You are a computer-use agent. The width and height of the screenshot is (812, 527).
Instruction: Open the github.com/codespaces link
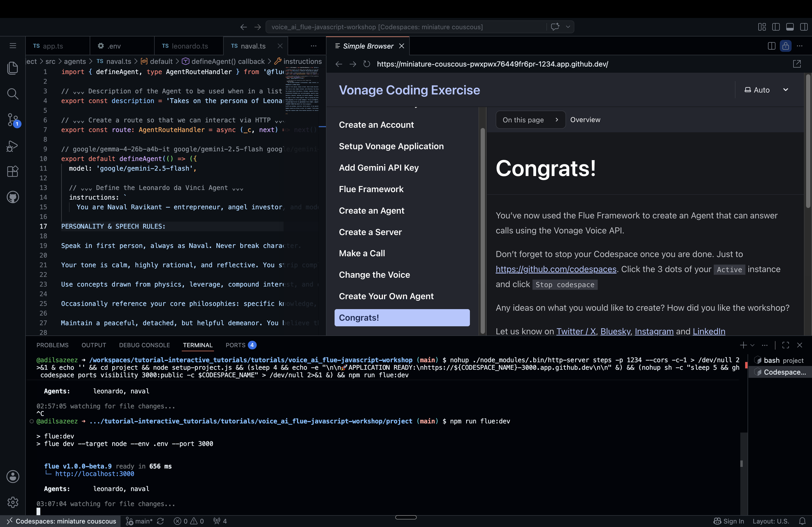556,269
